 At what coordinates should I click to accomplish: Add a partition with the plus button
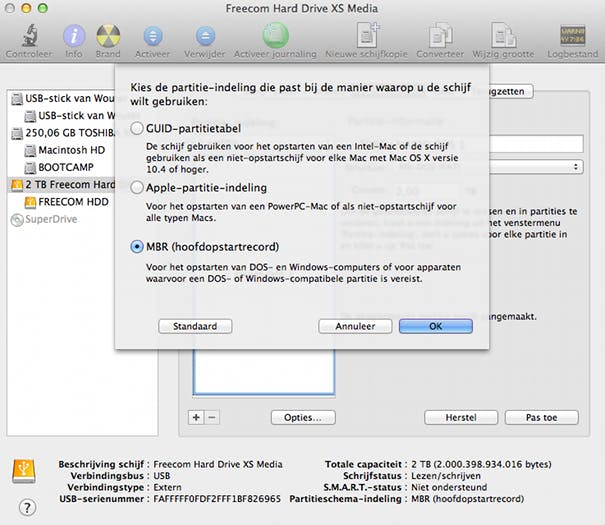[x=196, y=417]
